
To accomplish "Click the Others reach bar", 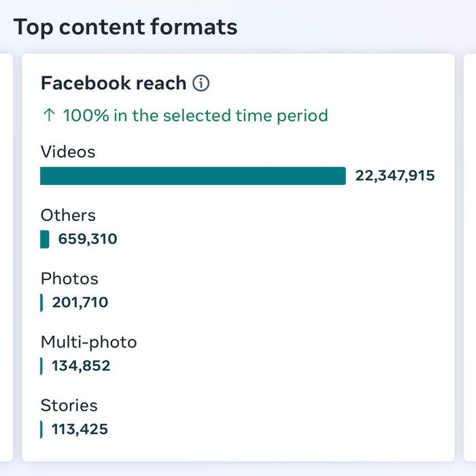I will click(45, 239).
